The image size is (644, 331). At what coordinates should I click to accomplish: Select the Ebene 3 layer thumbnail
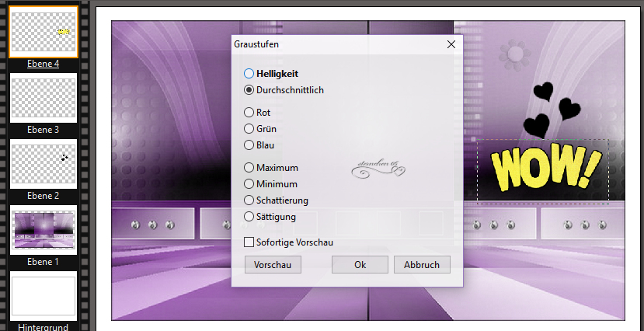tap(44, 98)
